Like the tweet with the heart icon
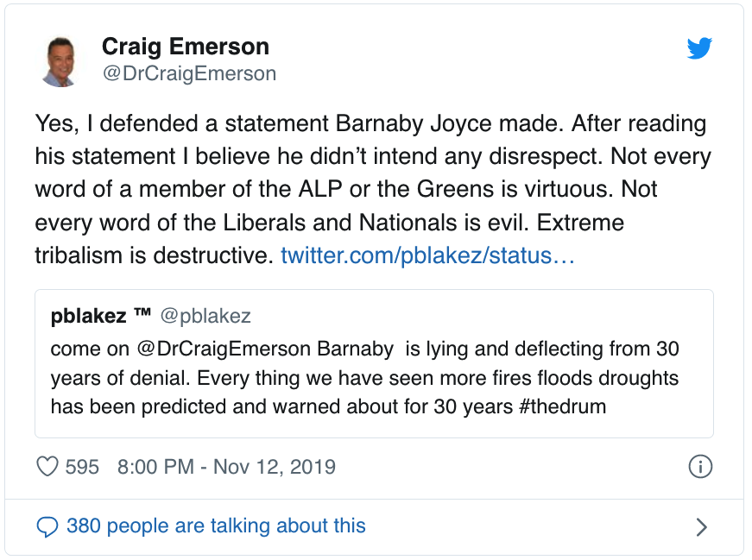752x560 pixels. pos(47,468)
